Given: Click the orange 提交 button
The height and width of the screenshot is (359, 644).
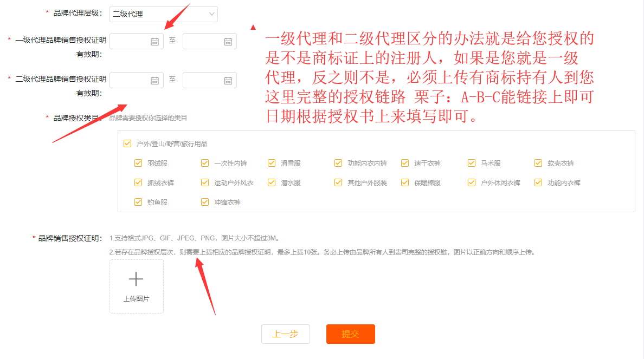Looking at the screenshot, I should click(x=350, y=334).
